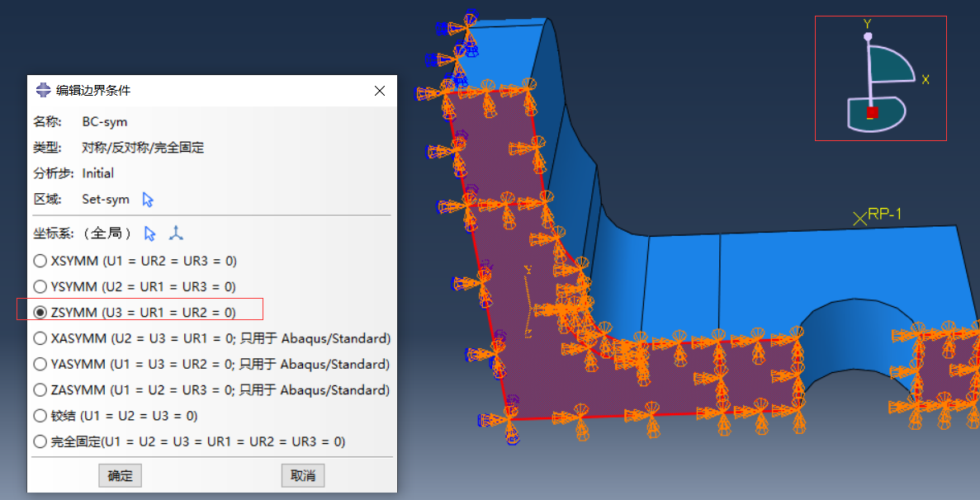The height and width of the screenshot is (500, 980).
Task: Select the 铰结 (U1 = U2 = U3 = 0) option
Action: tap(40, 416)
